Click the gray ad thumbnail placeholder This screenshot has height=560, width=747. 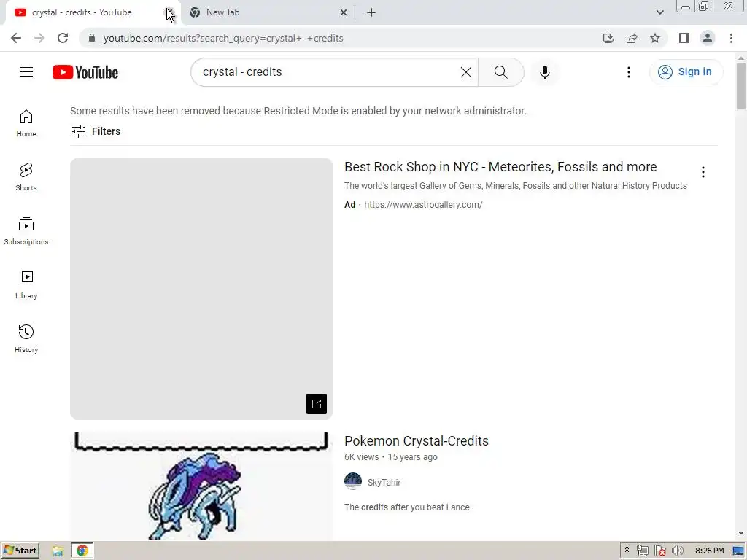tap(201, 289)
